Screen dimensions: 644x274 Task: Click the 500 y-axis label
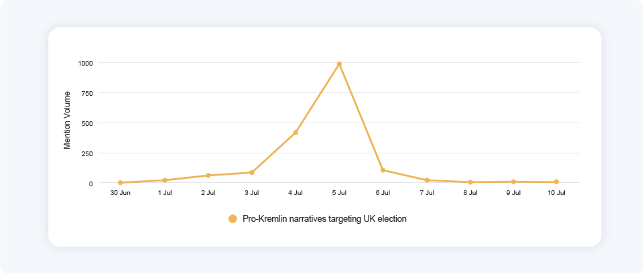click(x=87, y=123)
